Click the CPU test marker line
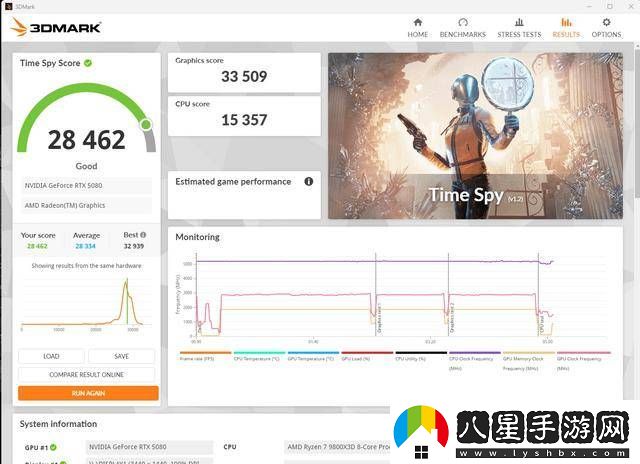Screen dimensions: 640x464 (538, 294)
